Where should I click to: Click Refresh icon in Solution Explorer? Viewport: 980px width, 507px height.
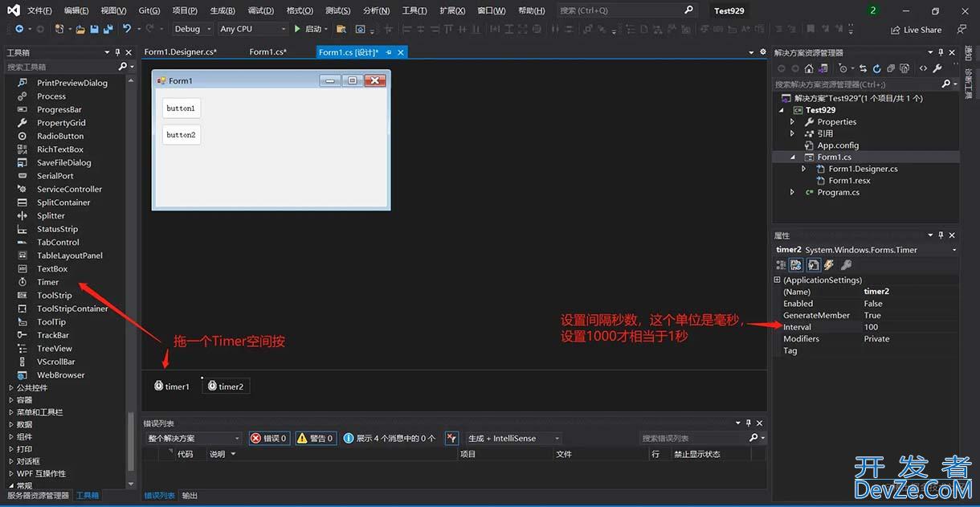pyautogui.click(x=876, y=68)
